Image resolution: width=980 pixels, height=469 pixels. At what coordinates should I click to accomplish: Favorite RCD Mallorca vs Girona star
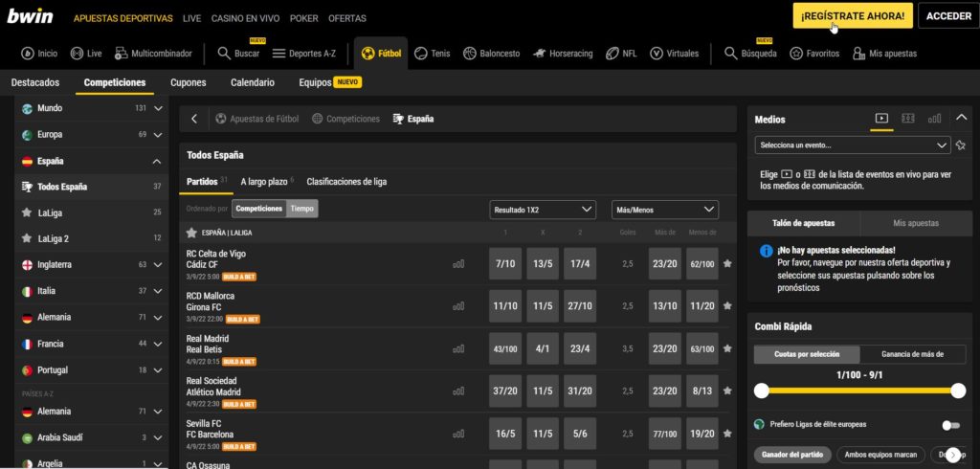click(727, 305)
